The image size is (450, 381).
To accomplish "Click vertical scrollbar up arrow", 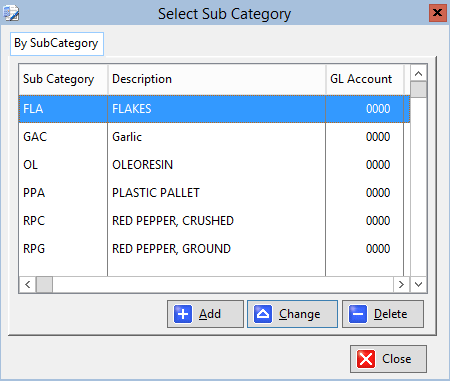I will [419, 73].
